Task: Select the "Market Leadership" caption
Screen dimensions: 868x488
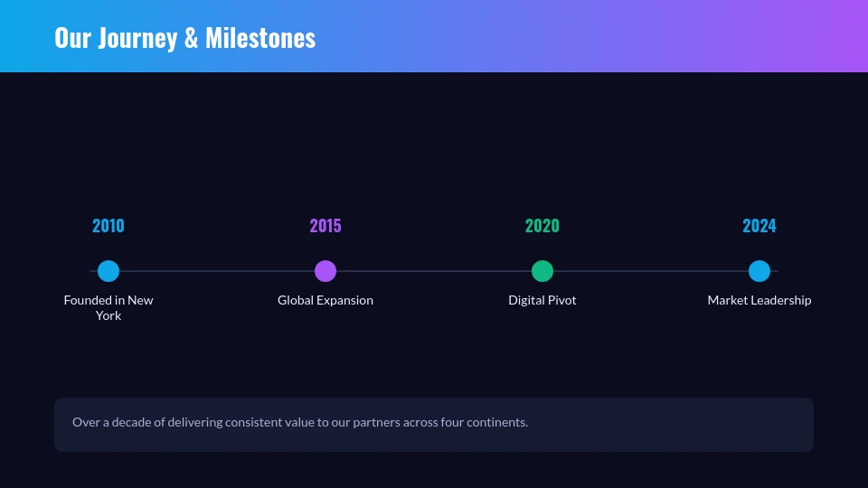Action: [x=759, y=300]
